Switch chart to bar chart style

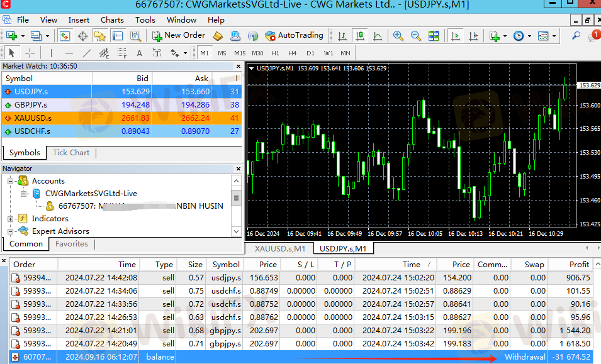(x=342, y=36)
